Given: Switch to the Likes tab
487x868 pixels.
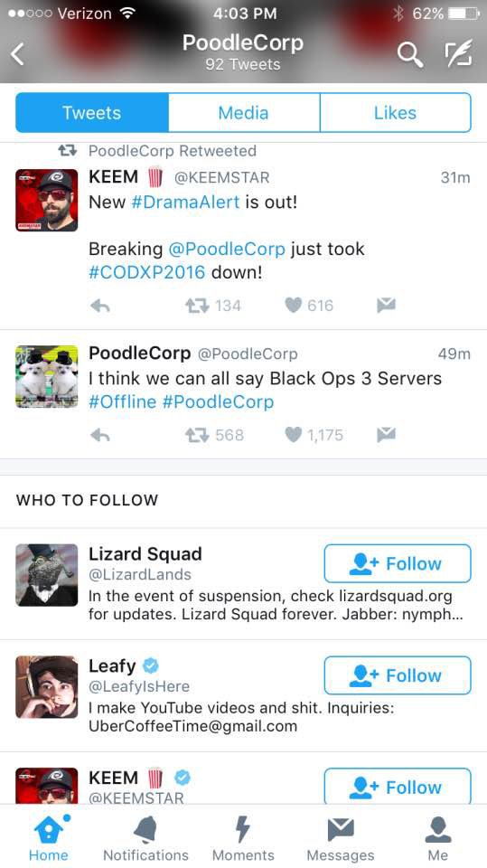Looking at the screenshot, I should coord(395,113).
